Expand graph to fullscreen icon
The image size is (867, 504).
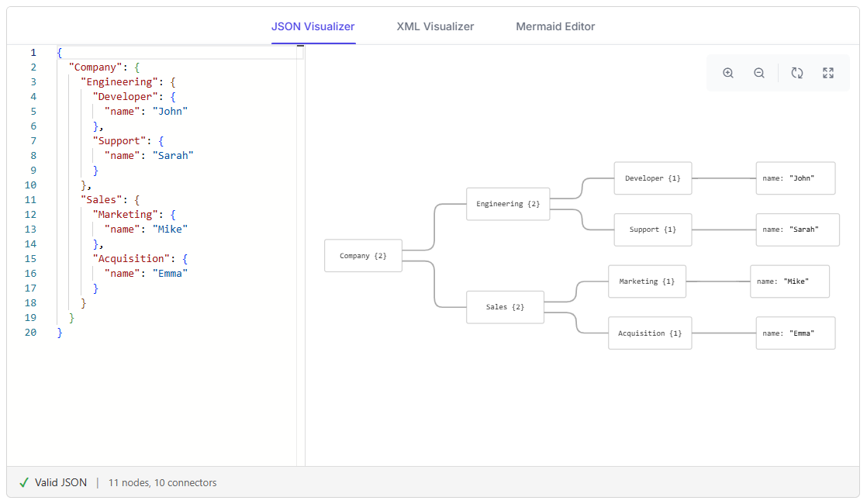827,73
